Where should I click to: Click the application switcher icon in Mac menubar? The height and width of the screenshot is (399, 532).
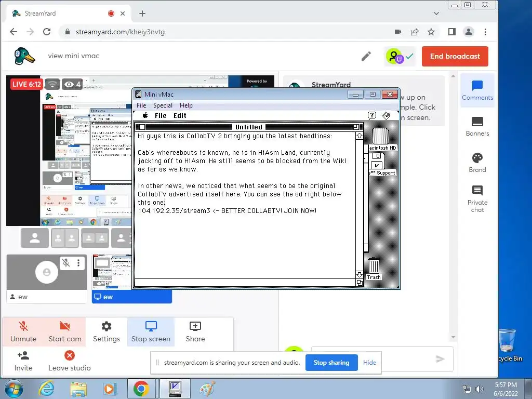(386, 115)
